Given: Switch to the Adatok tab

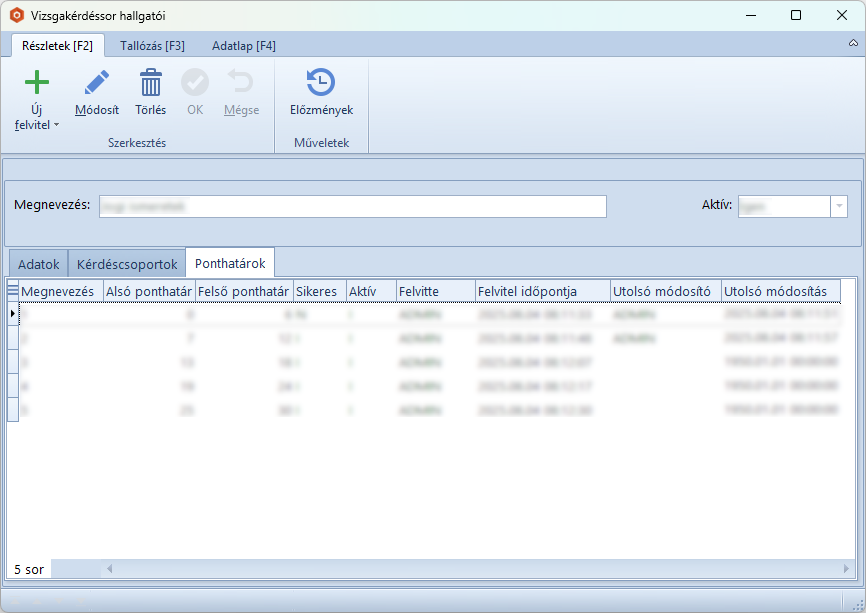Looking at the screenshot, I should (x=39, y=264).
